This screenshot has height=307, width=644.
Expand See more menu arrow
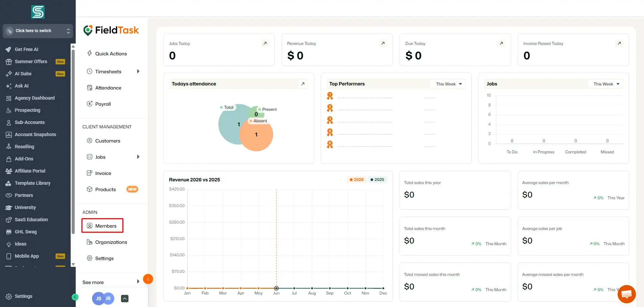pyautogui.click(x=138, y=282)
